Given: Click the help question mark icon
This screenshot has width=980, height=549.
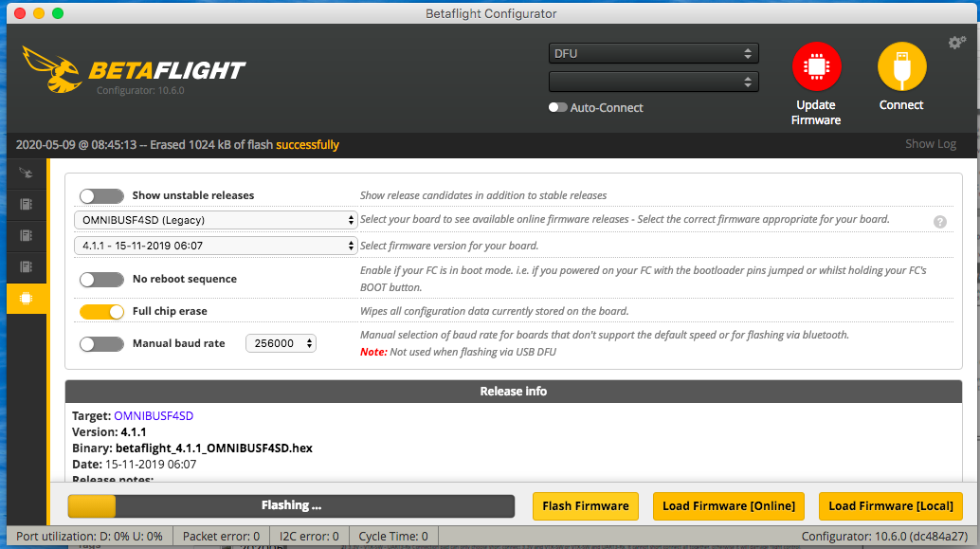Looking at the screenshot, I should click(x=940, y=222).
